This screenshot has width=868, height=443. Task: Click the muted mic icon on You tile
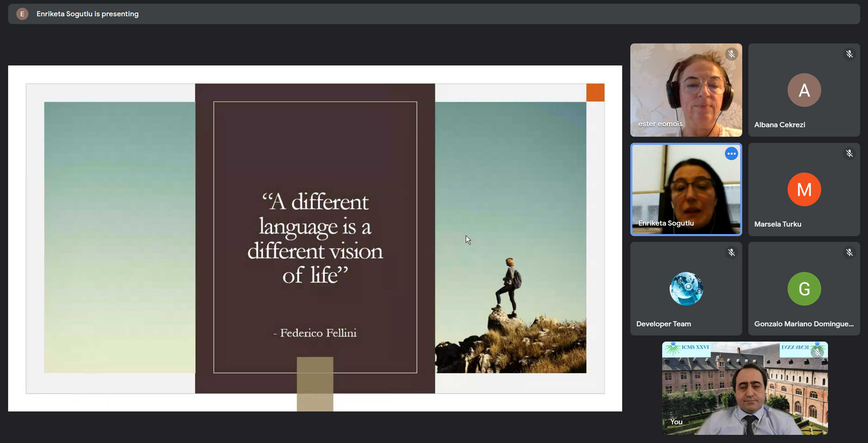point(817,352)
